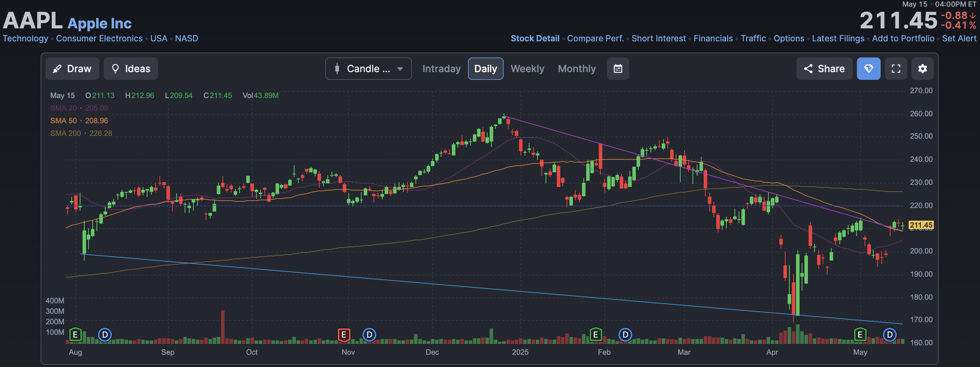Switch to Monthly timeframe
The width and height of the screenshot is (980, 367).
[577, 69]
